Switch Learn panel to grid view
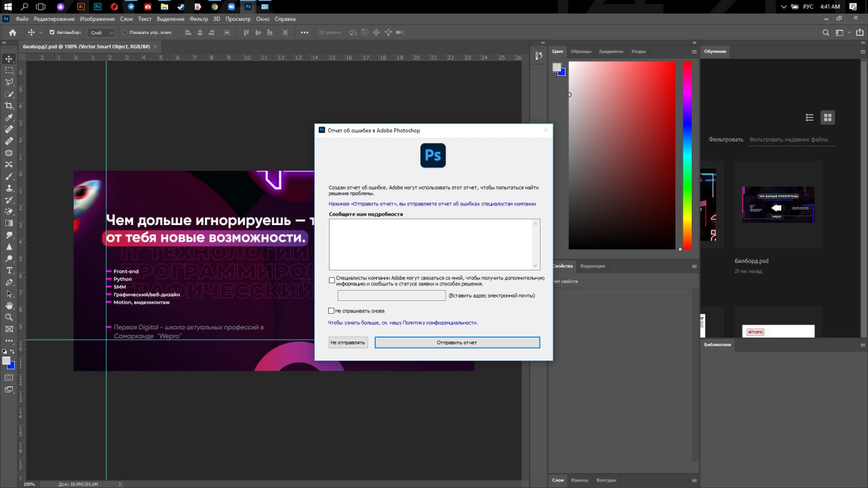The width and height of the screenshot is (868, 488). [x=827, y=117]
